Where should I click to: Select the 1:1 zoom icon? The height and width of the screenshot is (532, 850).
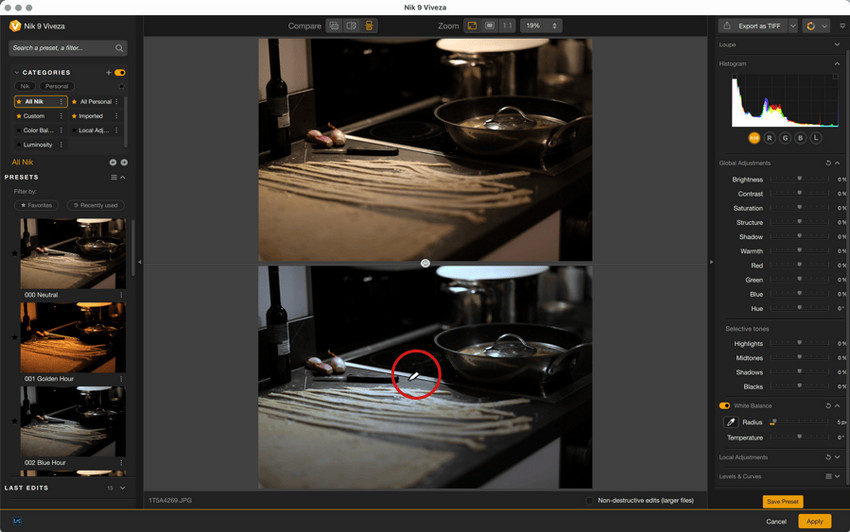tap(507, 25)
